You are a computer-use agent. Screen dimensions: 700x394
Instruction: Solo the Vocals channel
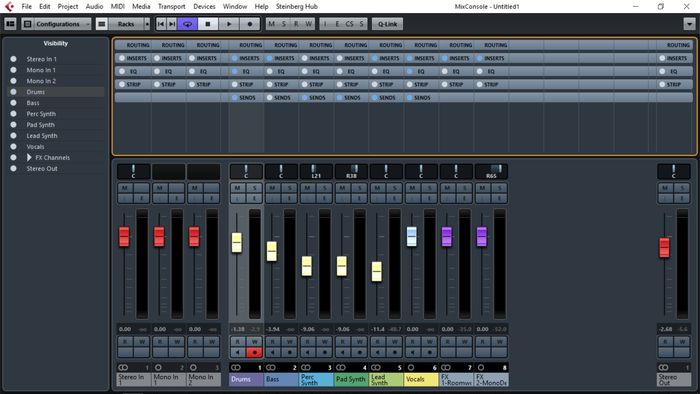point(429,188)
